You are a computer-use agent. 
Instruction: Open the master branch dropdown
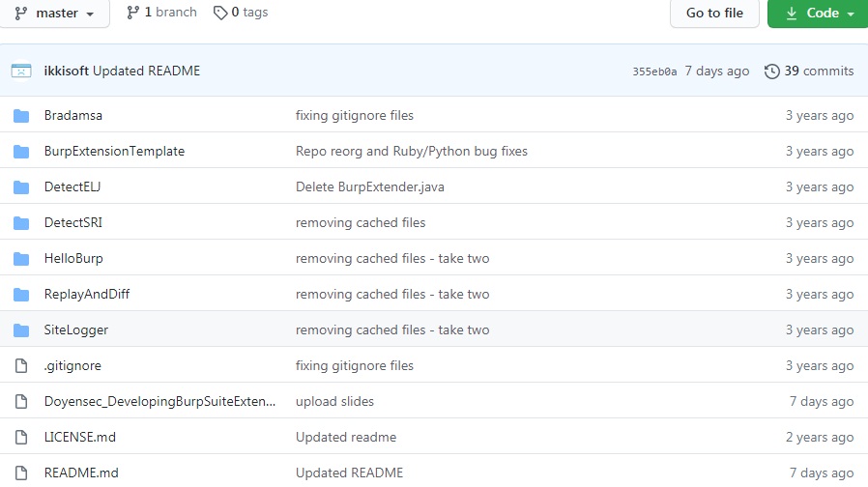(54, 13)
